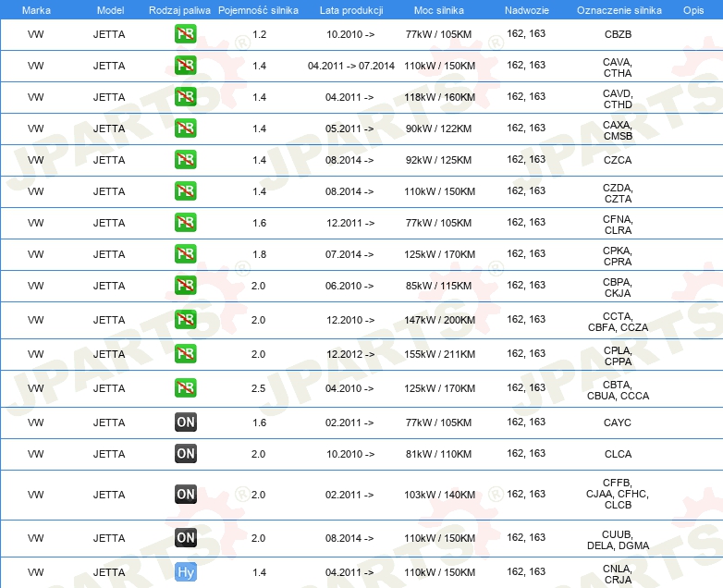This screenshot has width=723, height=588.
Task: Click the Nadwozie column header
Action: [x=527, y=10]
